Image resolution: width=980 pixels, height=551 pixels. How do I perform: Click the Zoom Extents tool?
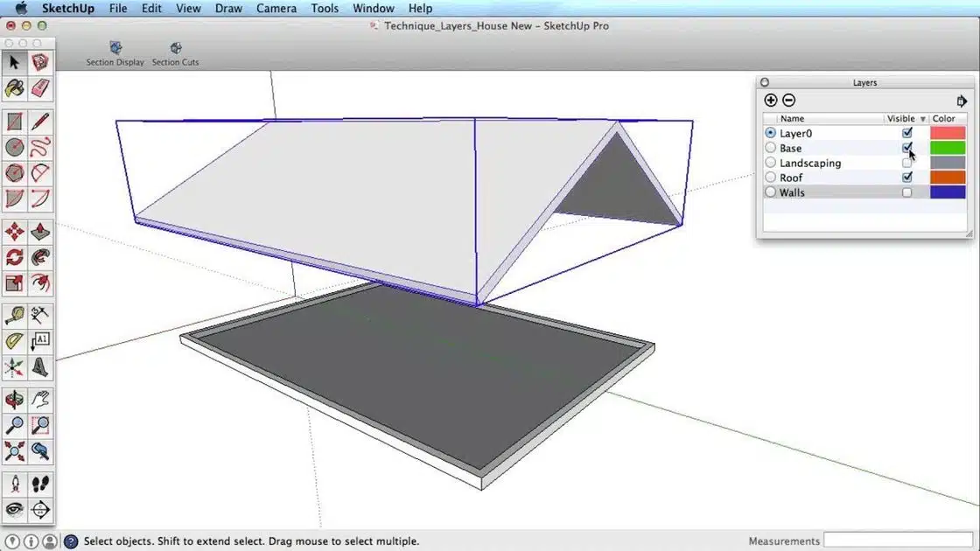point(15,451)
